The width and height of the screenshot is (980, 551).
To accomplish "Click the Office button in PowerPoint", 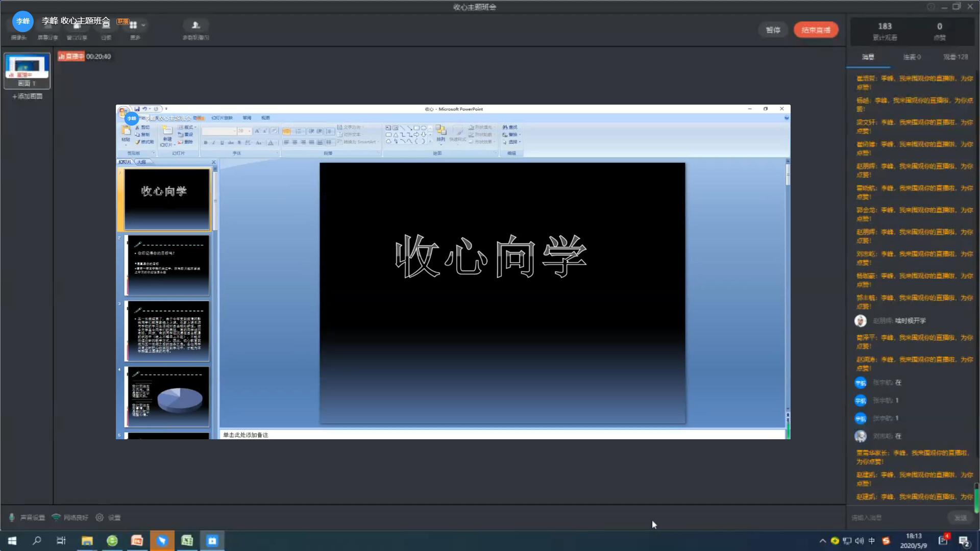I will tap(123, 112).
